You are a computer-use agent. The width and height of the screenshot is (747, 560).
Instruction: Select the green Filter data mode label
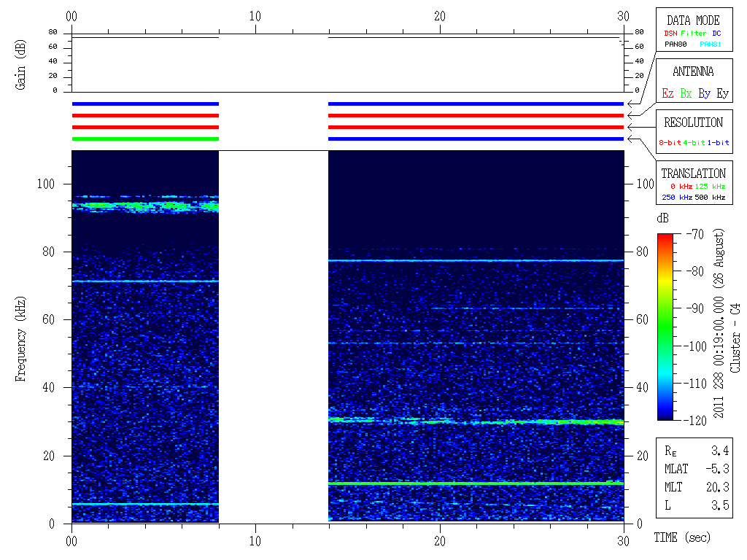point(694,34)
